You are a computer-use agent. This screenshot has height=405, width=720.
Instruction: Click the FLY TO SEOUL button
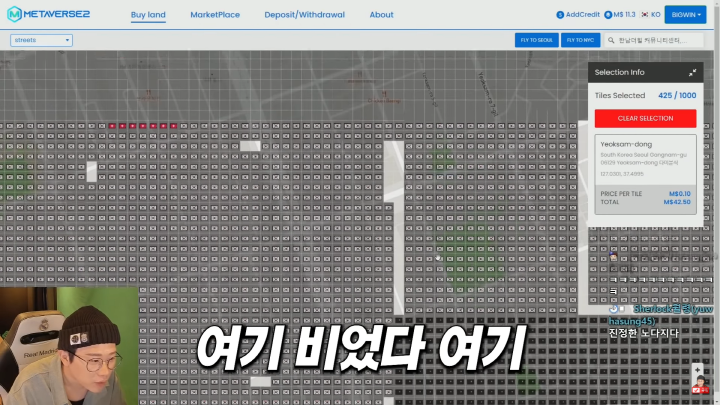click(536, 40)
